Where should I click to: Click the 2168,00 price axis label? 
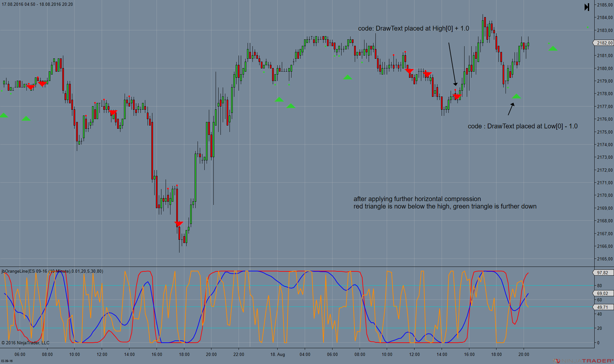tap(605, 221)
